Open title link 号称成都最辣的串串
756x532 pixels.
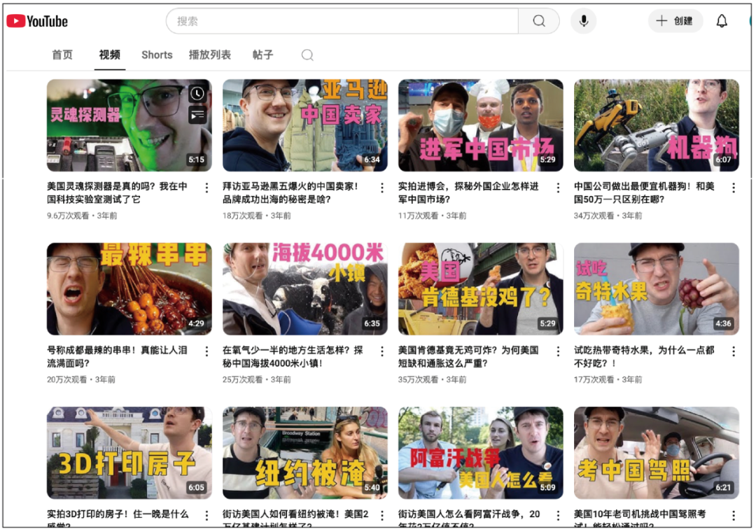pyautogui.click(x=117, y=357)
